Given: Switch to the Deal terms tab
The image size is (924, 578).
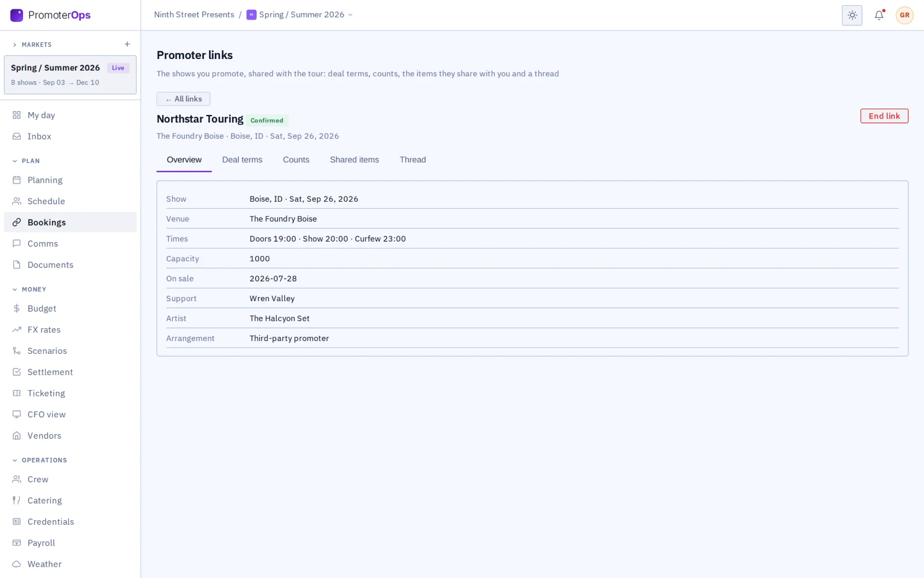Looking at the screenshot, I should pos(242,160).
